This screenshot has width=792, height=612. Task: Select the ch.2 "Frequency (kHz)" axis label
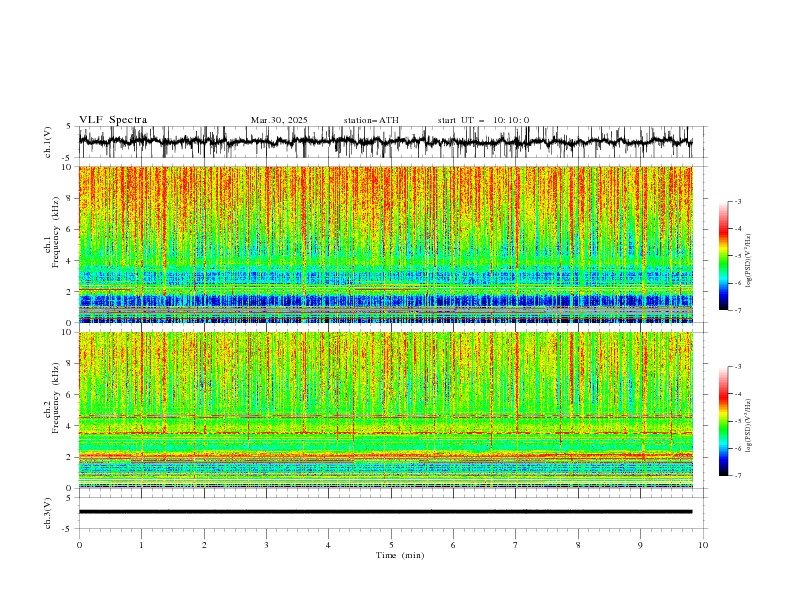[56, 397]
